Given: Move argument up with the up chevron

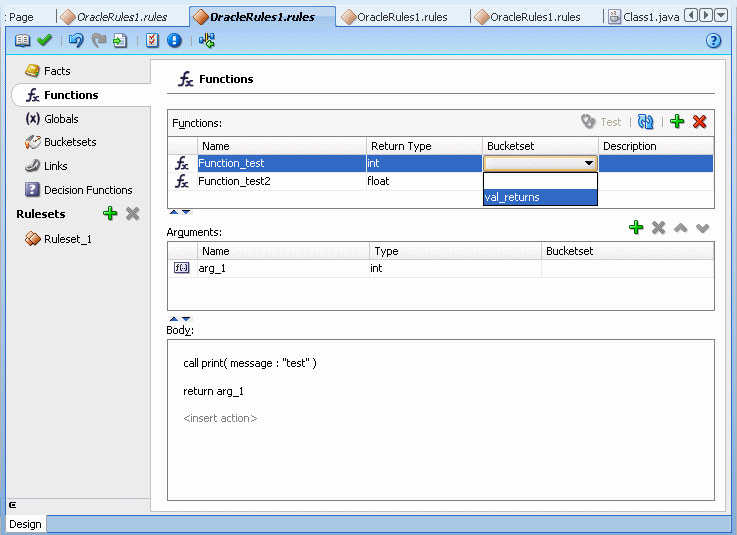Looking at the screenshot, I should pyautogui.click(x=681, y=228).
